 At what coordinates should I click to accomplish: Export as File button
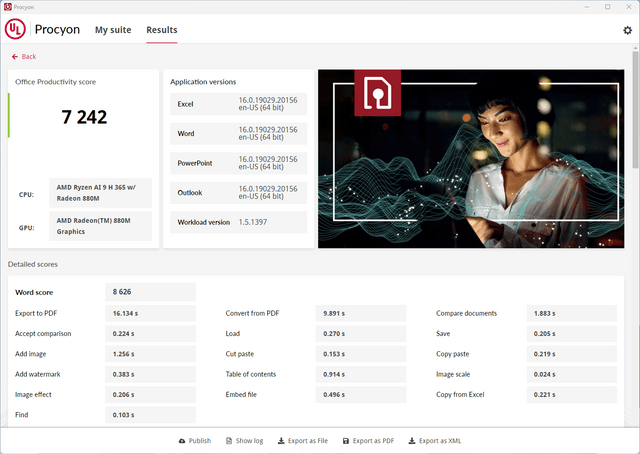303,441
